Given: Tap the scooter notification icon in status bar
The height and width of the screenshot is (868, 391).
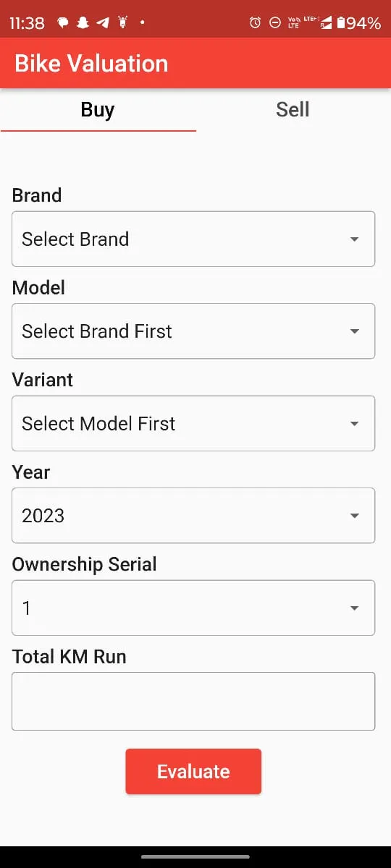Looking at the screenshot, I should (x=122, y=23).
